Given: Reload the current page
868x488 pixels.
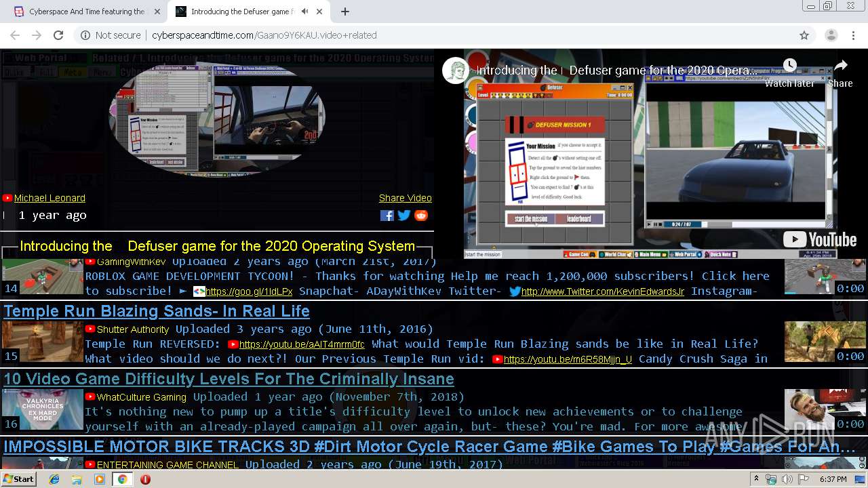Looking at the screenshot, I should click(58, 35).
